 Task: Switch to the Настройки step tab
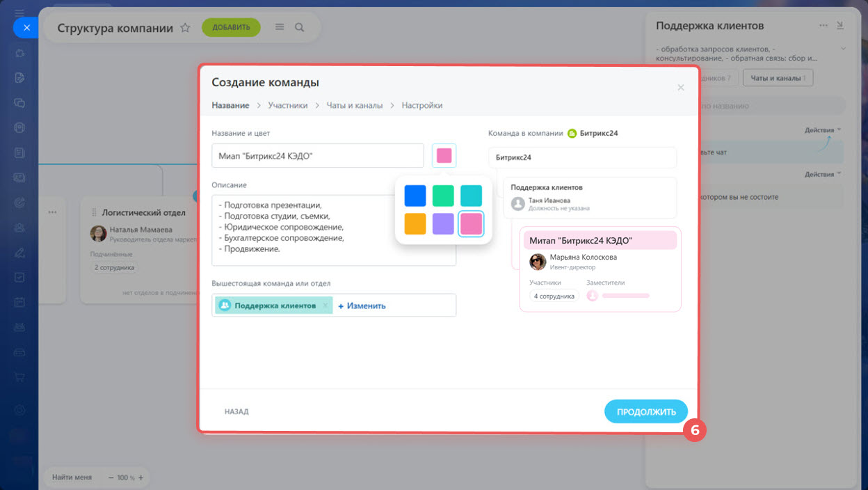click(x=422, y=106)
